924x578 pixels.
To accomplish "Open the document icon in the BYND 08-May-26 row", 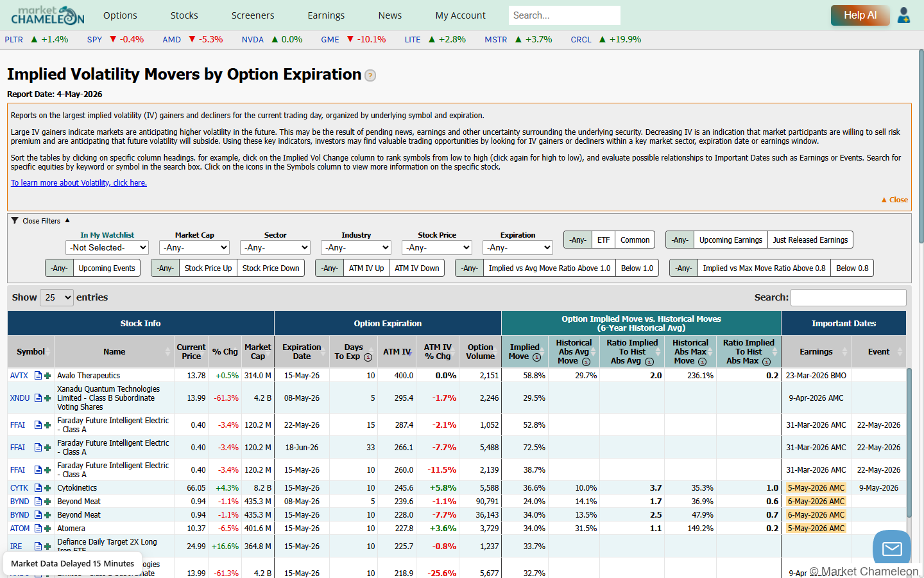I will [38, 502].
